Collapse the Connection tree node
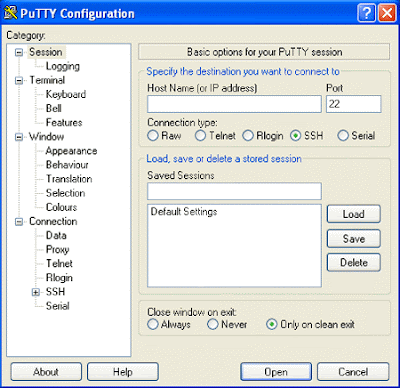Image resolution: width=400 pixels, height=388 pixels. [x=19, y=221]
